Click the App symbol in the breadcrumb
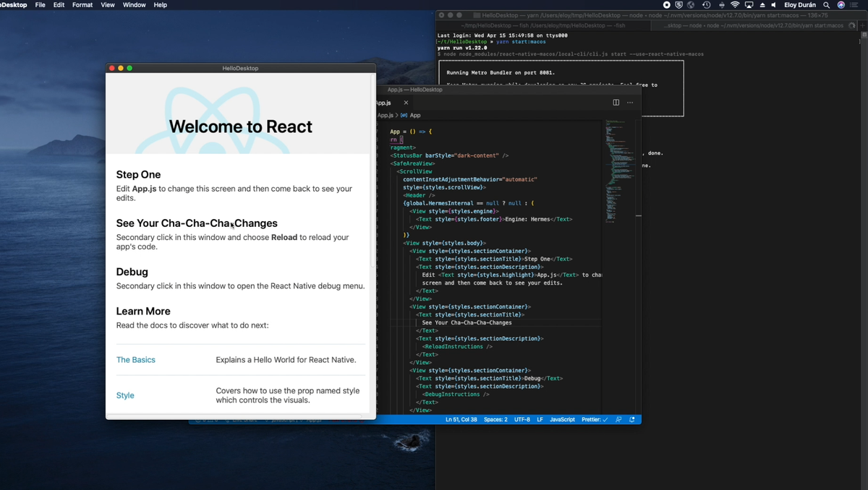This screenshot has height=490, width=868. (415, 115)
